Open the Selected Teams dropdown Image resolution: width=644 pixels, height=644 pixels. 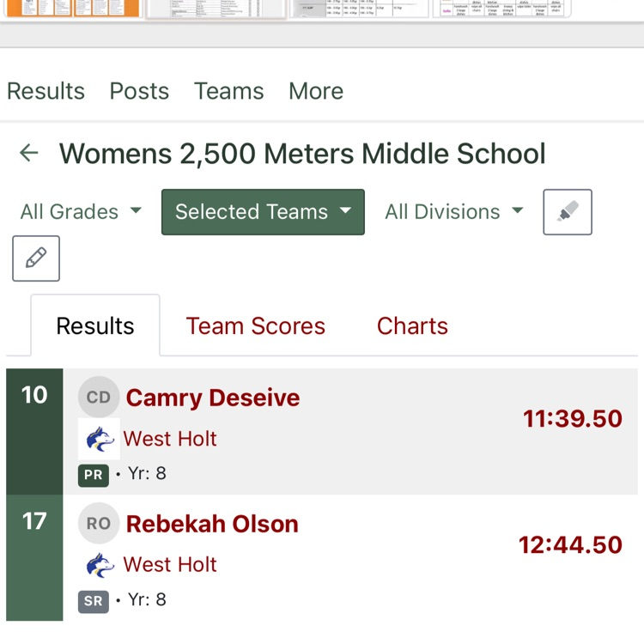pyautogui.click(x=263, y=212)
